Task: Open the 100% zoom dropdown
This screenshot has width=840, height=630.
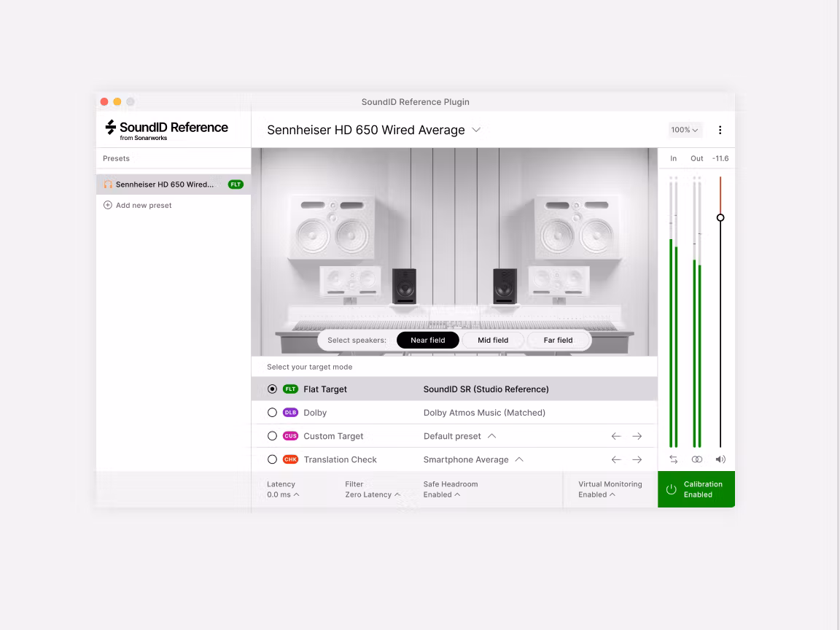Action: click(685, 130)
